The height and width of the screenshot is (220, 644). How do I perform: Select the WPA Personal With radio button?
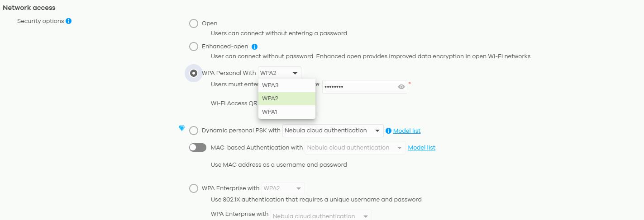194,73
